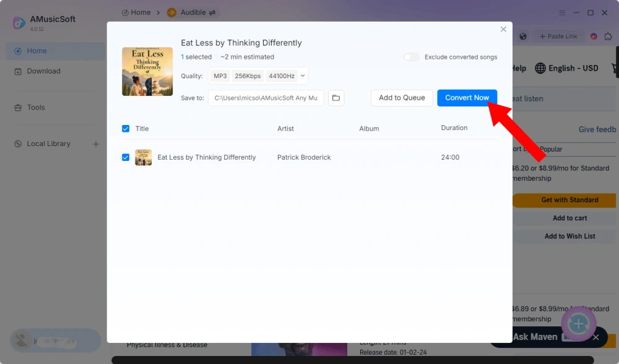Screen dimensions: 619x364
Task: Uncheck Eat Less by Thinking Differently row
Action: (x=126, y=157)
